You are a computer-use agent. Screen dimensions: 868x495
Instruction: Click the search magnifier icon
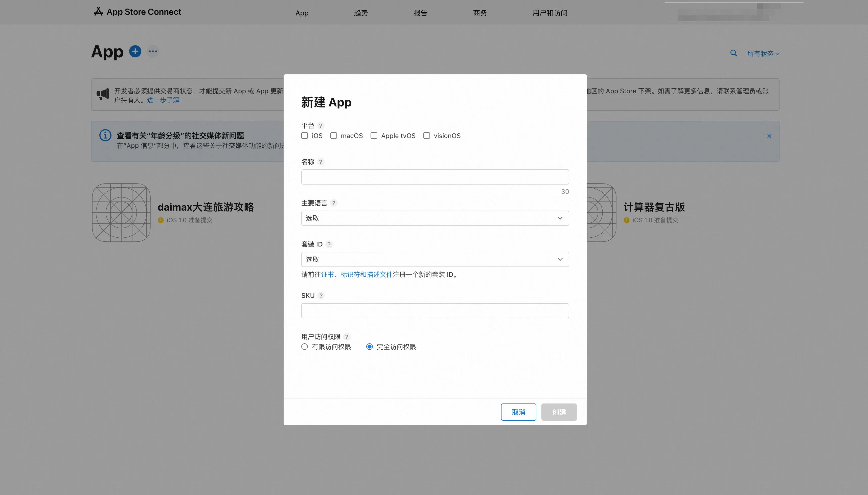(734, 53)
